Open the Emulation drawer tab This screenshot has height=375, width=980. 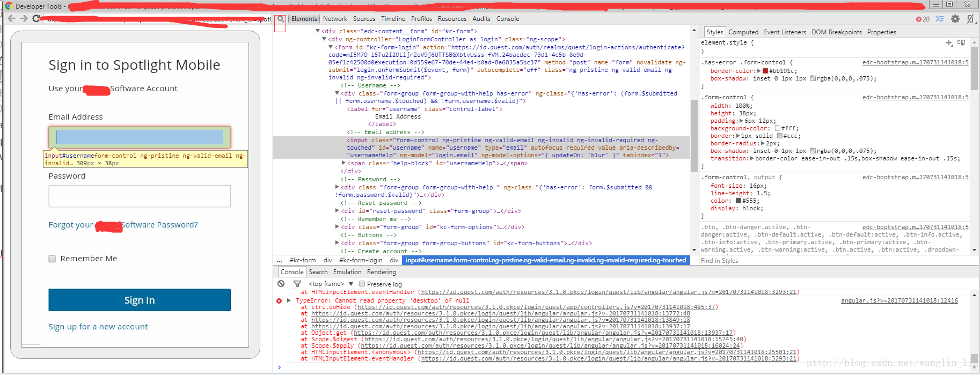tap(347, 272)
